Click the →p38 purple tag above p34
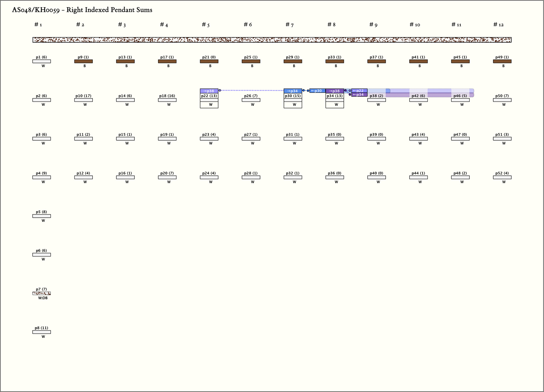Viewport: 544px width, 392px height. click(334, 91)
